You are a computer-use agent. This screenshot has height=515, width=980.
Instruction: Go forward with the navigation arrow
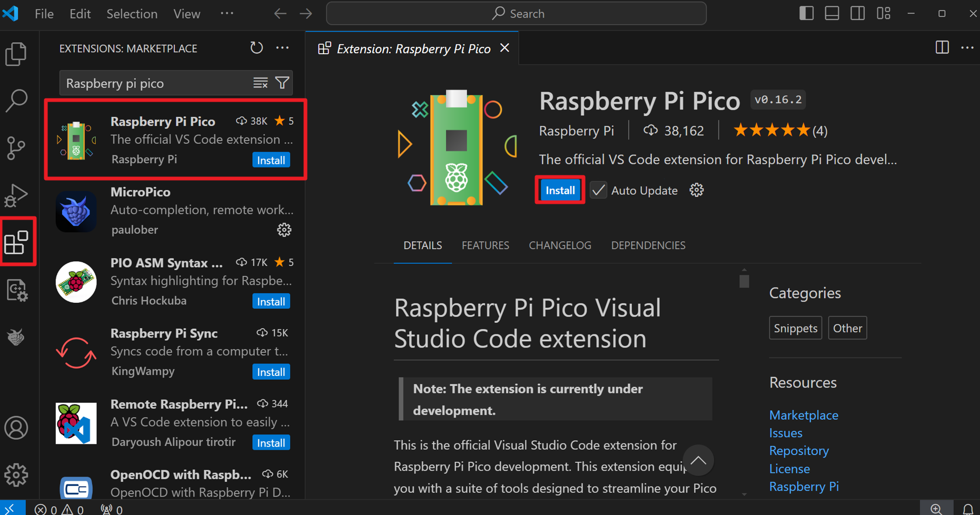(x=306, y=14)
